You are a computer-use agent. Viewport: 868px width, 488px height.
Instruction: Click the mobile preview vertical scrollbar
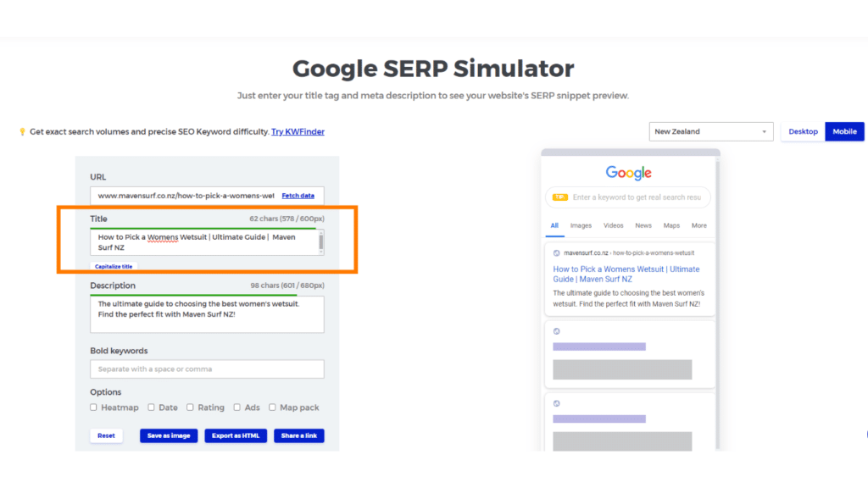[x=718, y=303]
